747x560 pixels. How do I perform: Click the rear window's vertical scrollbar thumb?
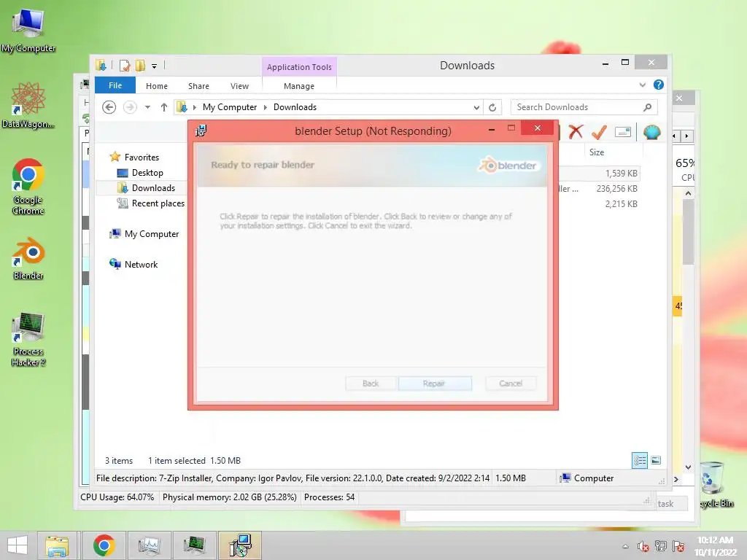point(688,232)
